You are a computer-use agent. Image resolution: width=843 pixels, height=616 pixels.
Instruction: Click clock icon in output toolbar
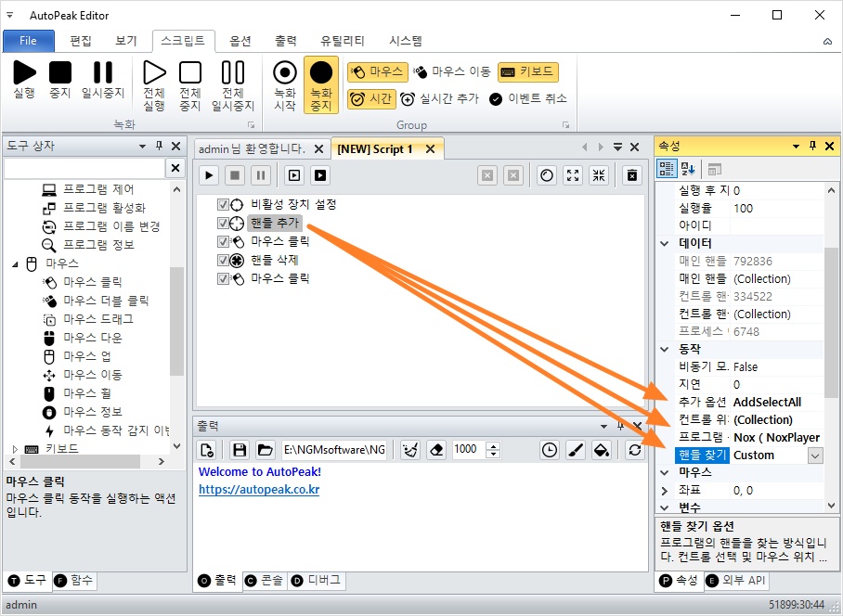549,450
